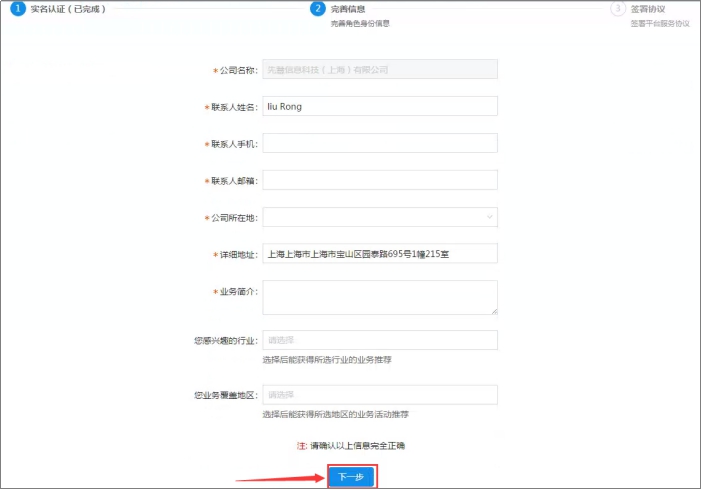Open the 您感兴趣的行业 selector
702x490 pixels.
(x=379, y=341)
